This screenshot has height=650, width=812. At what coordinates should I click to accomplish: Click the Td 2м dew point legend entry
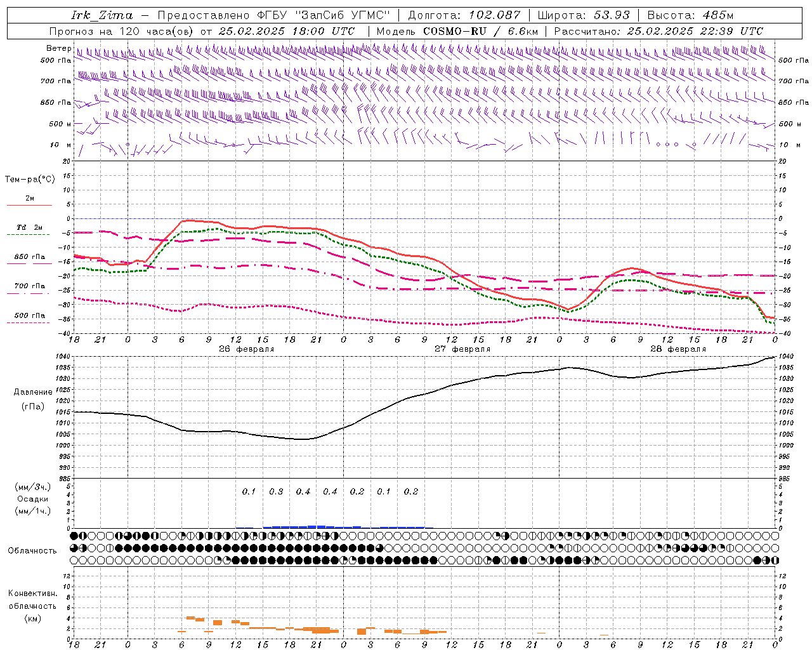click(29, 227)
